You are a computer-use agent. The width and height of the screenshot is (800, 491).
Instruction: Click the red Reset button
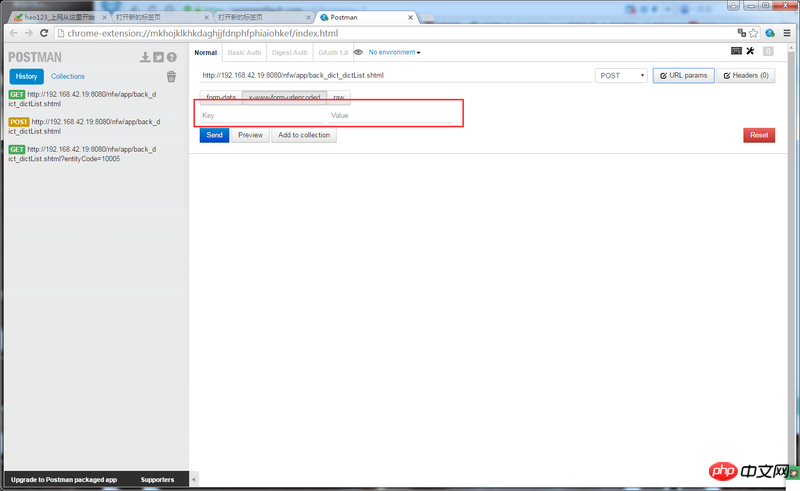click(759, 135)
